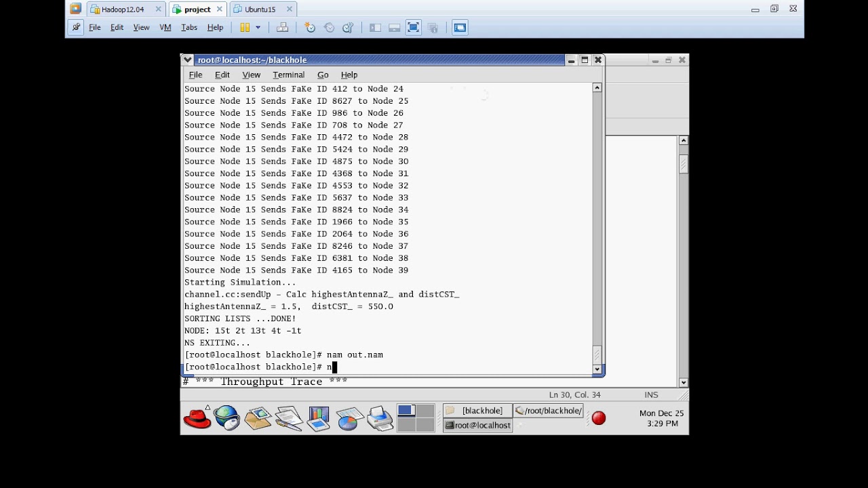Launch the web browser globe icon
The height and width of the screenshot is (488, 868).
tap(227, 418)
